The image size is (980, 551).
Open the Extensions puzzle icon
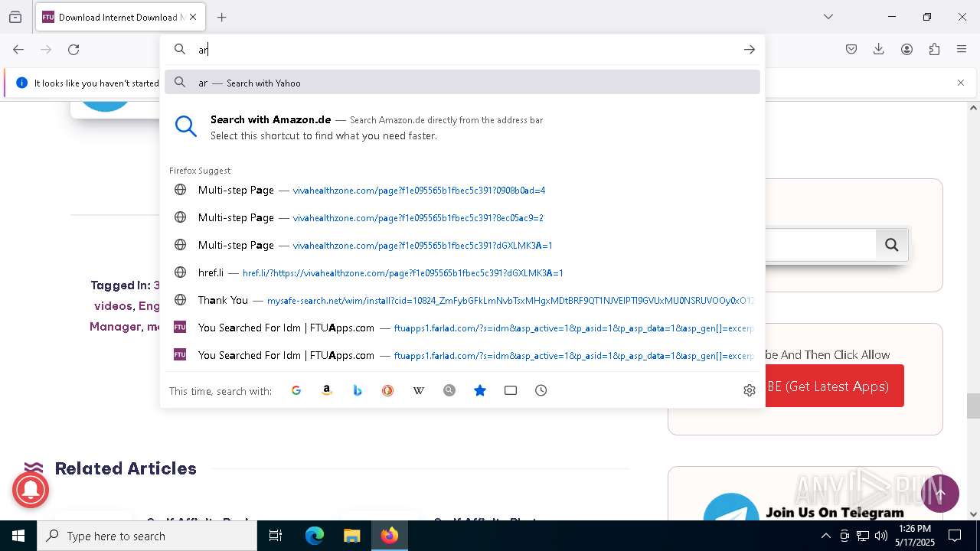point(934,49)
